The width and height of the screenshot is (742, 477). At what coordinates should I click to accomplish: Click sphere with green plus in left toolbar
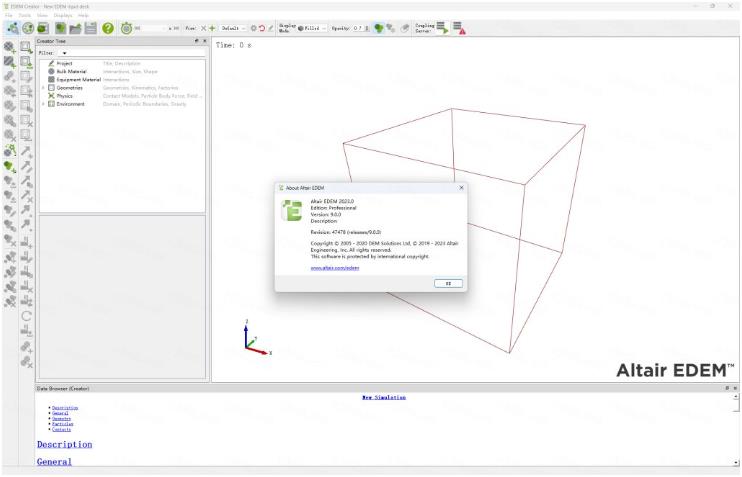(9, 47)
